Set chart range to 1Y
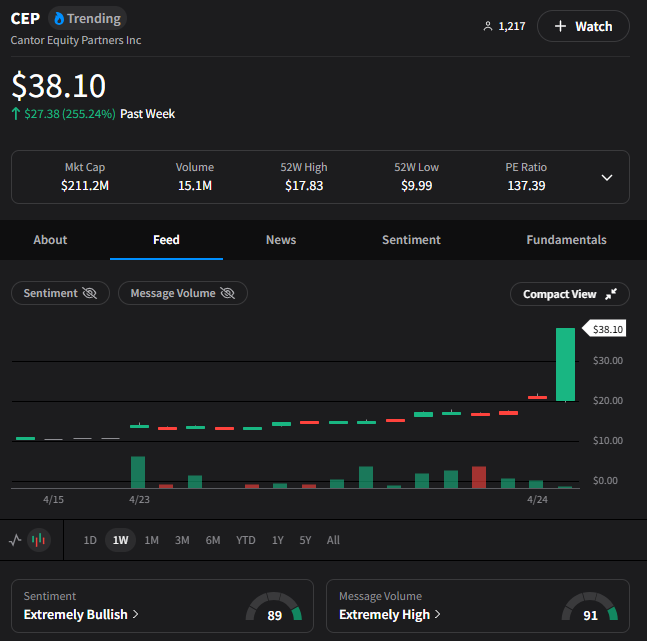Viewport: 647px width, 641px height. click(x=278, y=540)
